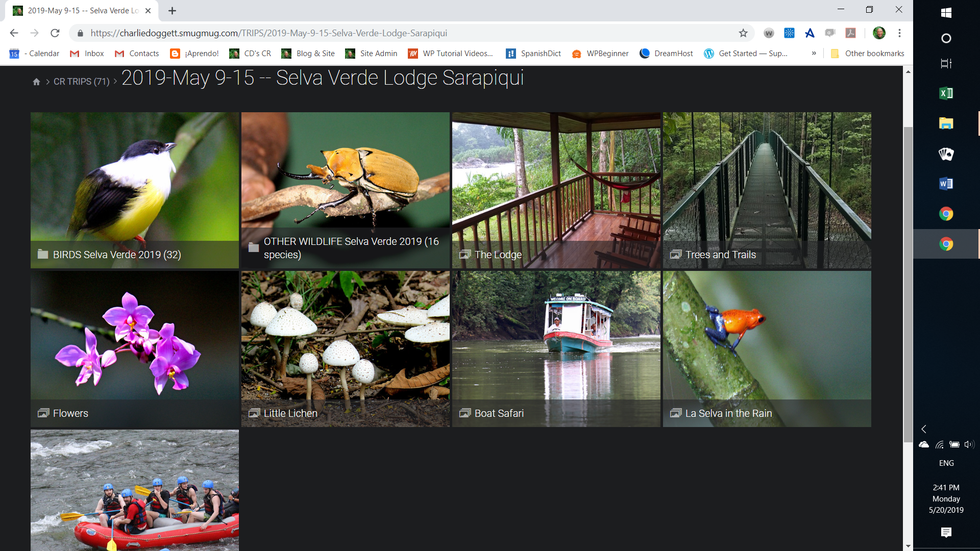The width and height of the screenshot is (980, 551).
Task: Open the Calendar bookmark
Action: click(x=34, y=54)
